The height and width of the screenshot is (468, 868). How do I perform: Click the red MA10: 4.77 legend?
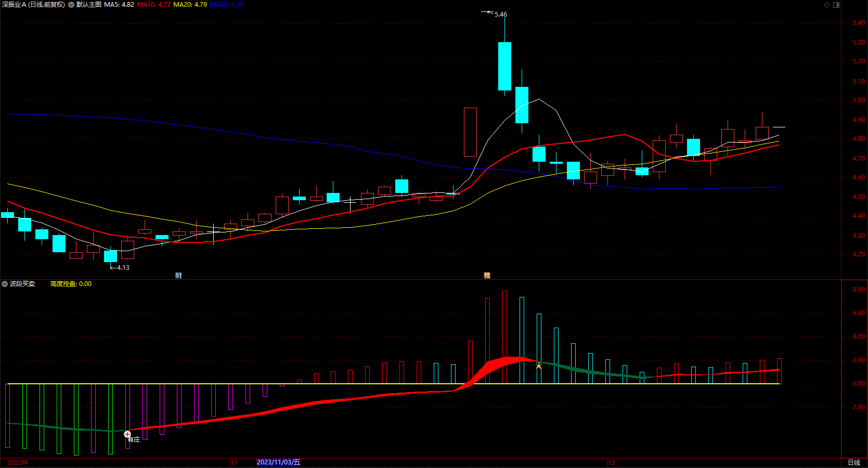(x=154, y=5)
